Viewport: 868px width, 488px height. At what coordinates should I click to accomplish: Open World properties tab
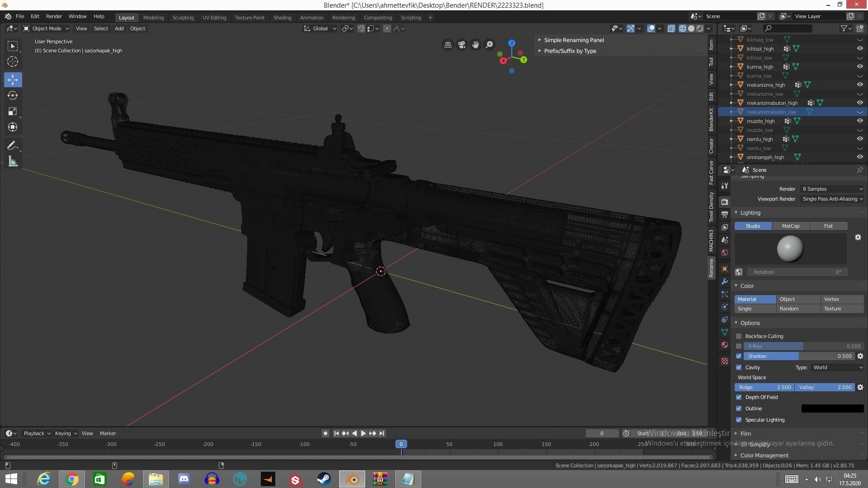pos(725,253)
